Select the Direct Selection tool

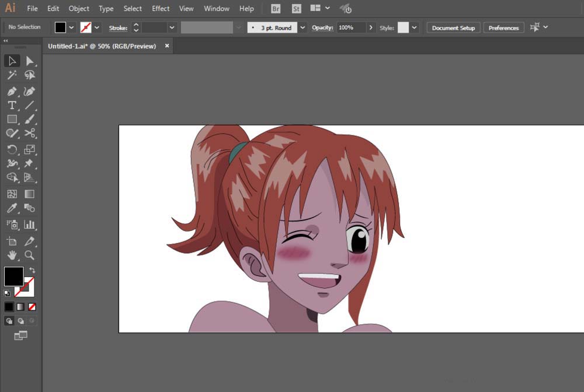click(x=29, y=61)
